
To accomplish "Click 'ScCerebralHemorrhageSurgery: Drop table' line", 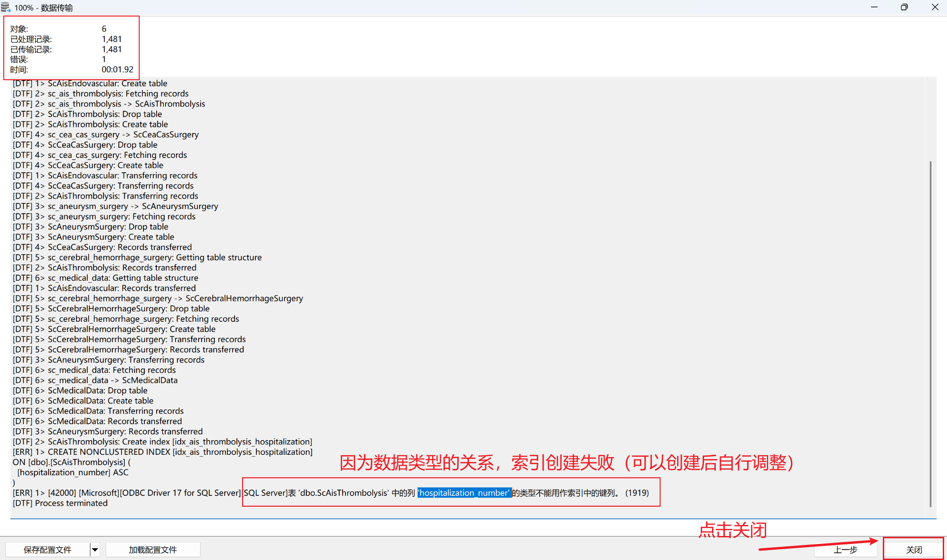I will pos(111,309).
